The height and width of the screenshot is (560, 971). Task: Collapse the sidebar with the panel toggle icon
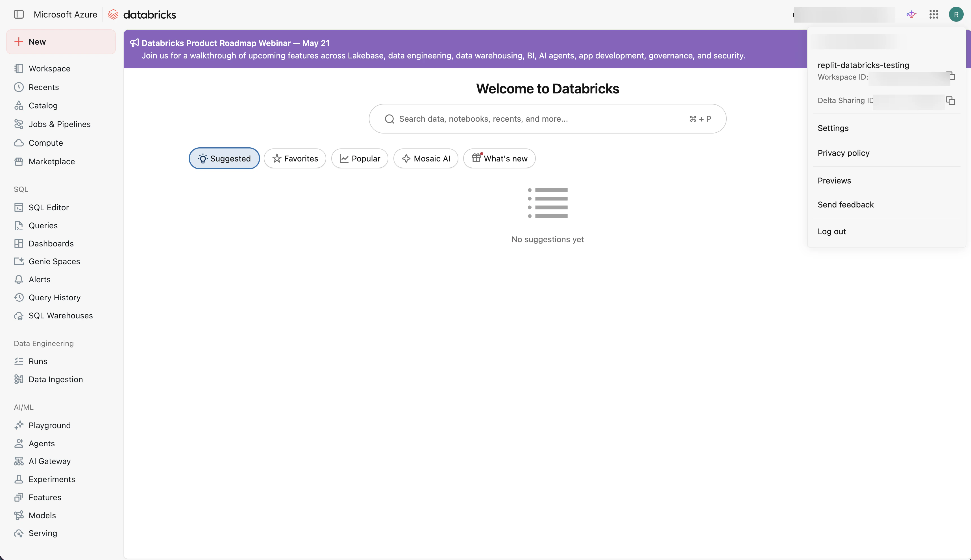point(18,15)
